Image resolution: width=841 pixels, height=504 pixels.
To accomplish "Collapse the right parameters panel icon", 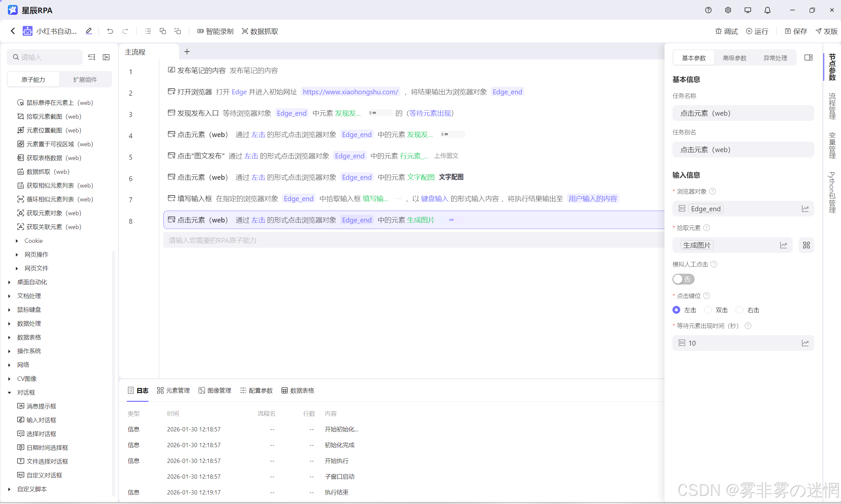I will coord(808,58).
